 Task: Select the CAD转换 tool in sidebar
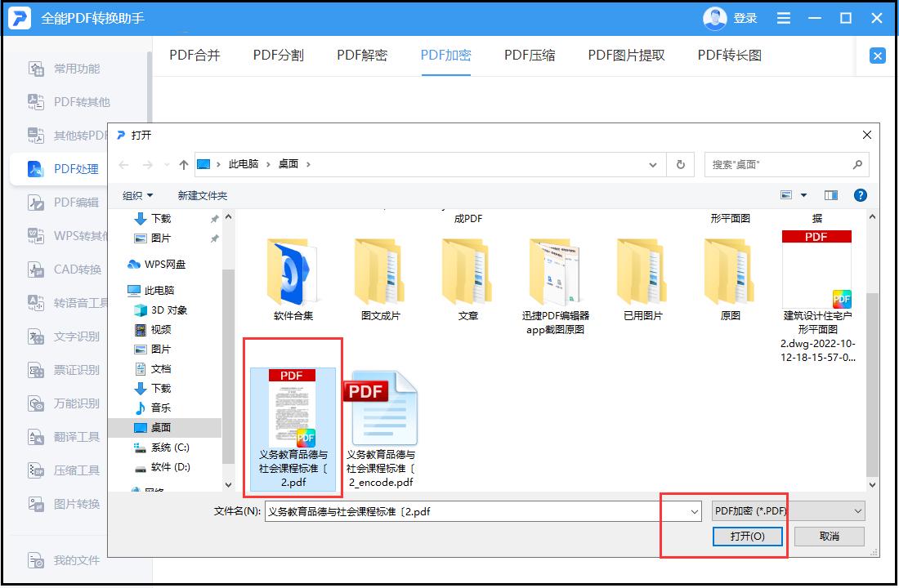coord(61,269)
